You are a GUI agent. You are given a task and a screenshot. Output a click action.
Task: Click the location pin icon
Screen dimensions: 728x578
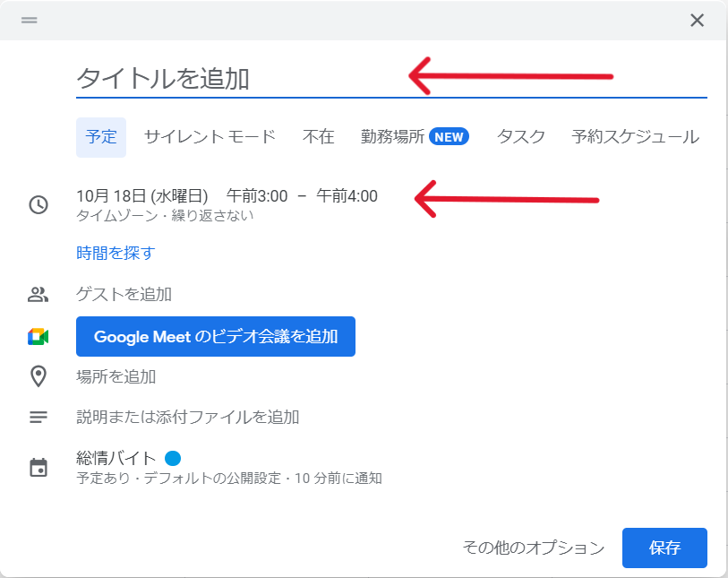click(39, 376)
